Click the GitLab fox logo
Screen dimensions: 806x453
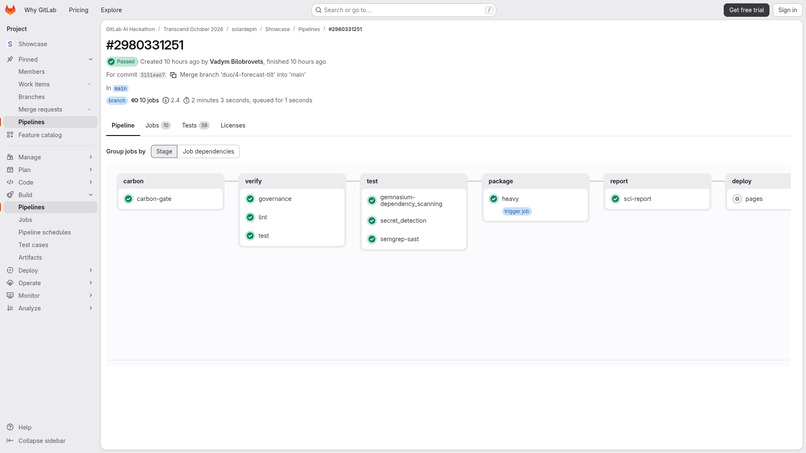(10, 10)
